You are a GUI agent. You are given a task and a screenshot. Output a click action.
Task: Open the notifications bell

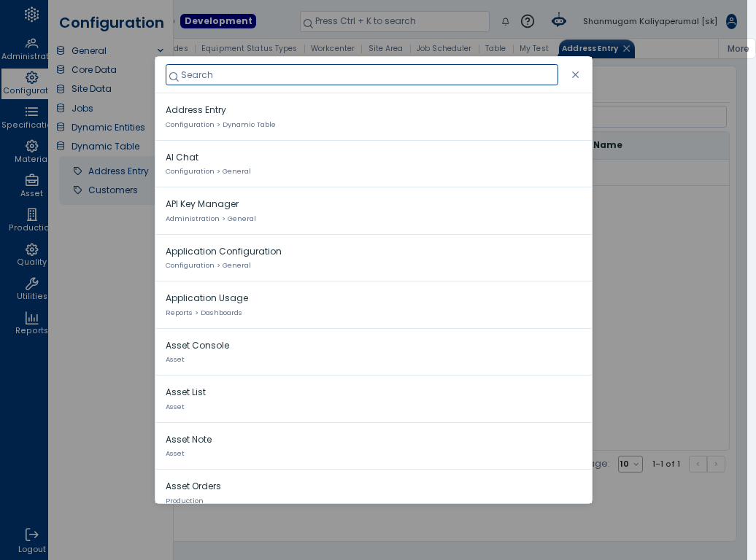(505, 21)
